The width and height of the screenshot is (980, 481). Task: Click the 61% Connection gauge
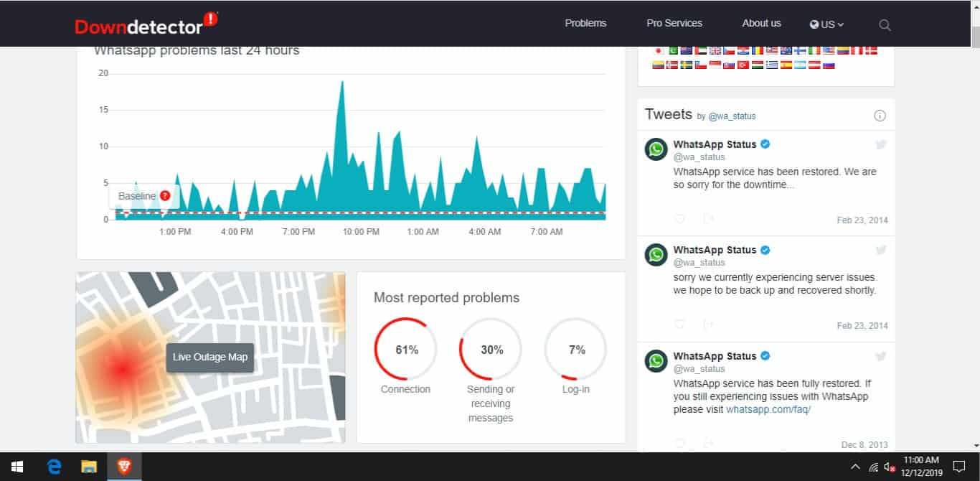406,350
